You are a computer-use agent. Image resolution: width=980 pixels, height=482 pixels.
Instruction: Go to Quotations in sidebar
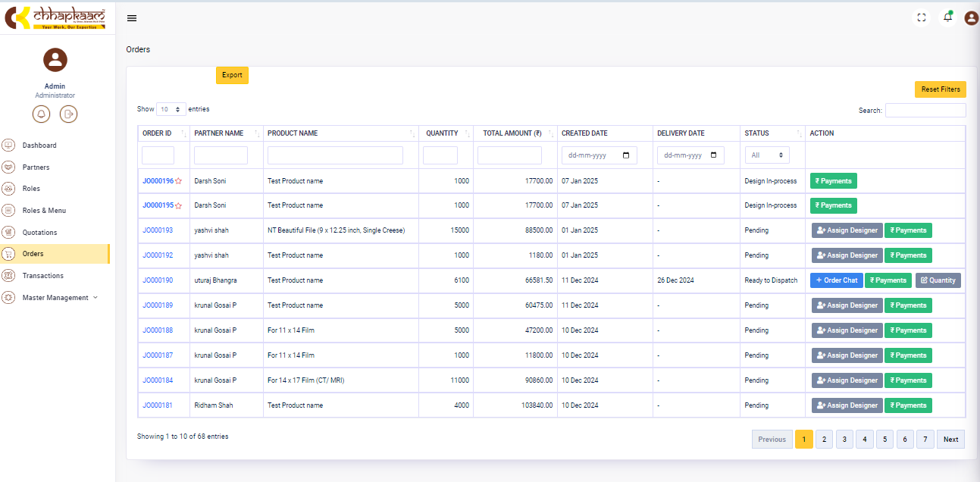pos(39,233)
